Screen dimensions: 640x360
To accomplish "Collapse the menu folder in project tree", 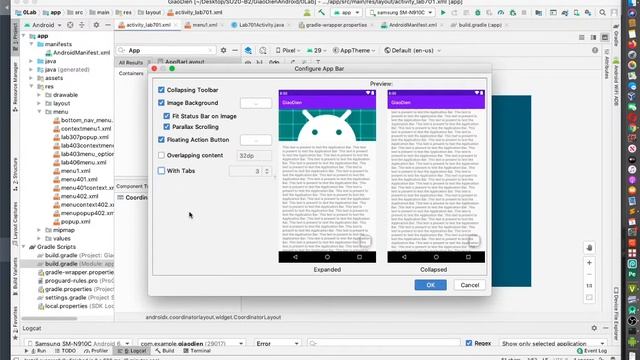I will (x=40, y=111).
